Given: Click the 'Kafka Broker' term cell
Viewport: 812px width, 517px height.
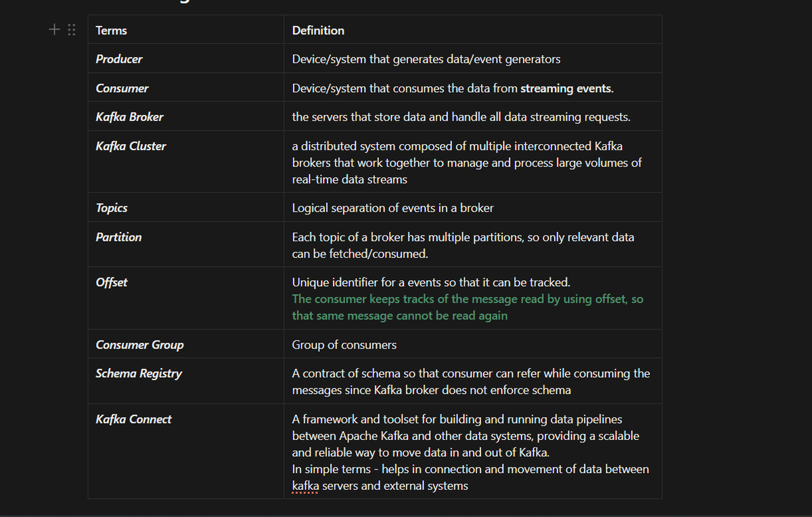Looking at the screenshot, I should tap(186, 116).
